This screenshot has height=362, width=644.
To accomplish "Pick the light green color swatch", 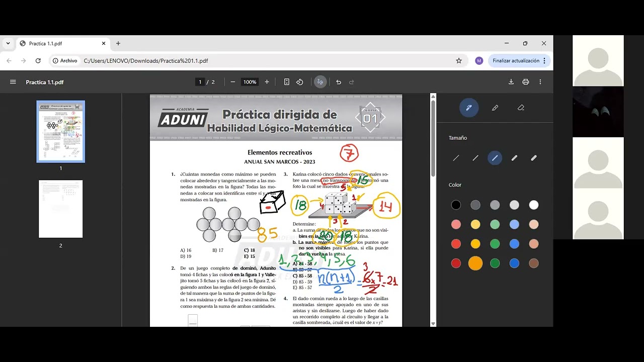I will coord(495,224).
